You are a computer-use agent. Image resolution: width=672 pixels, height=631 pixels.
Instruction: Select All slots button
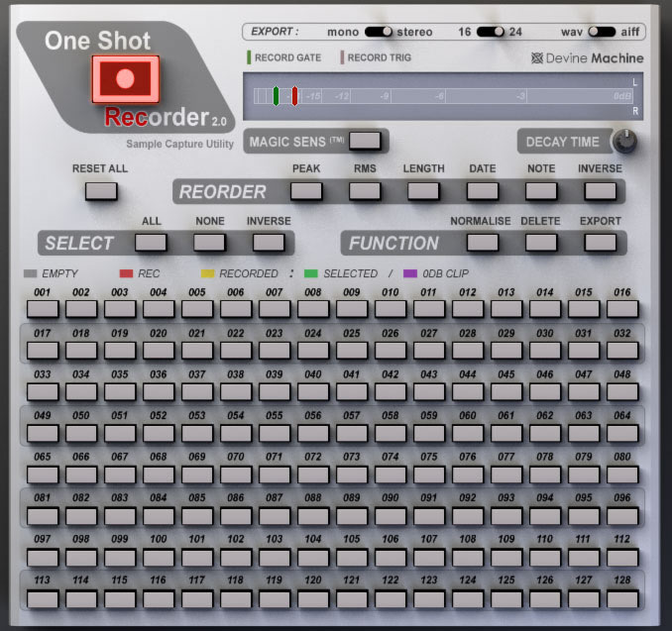[x=151, y=243]
